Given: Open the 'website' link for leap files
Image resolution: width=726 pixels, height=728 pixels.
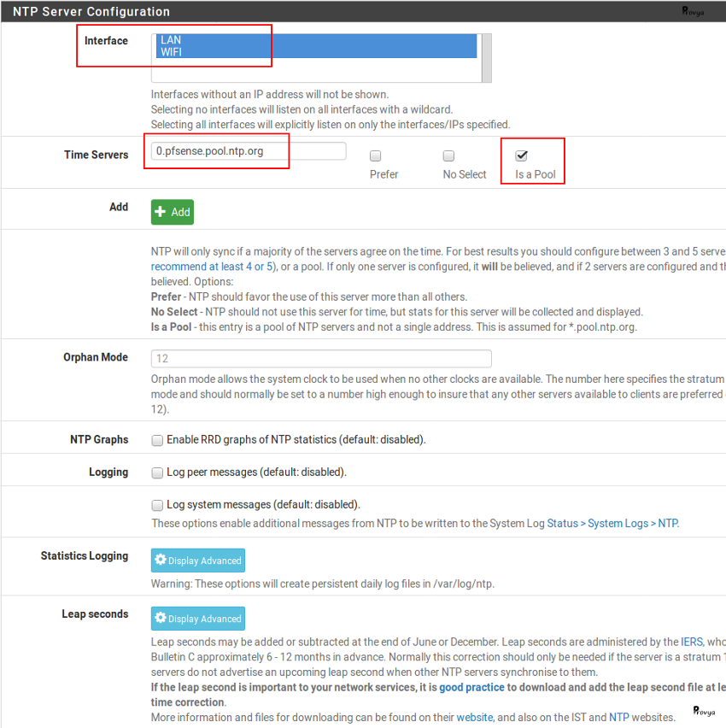Looking at the screenshot, I should coord(474,718).
